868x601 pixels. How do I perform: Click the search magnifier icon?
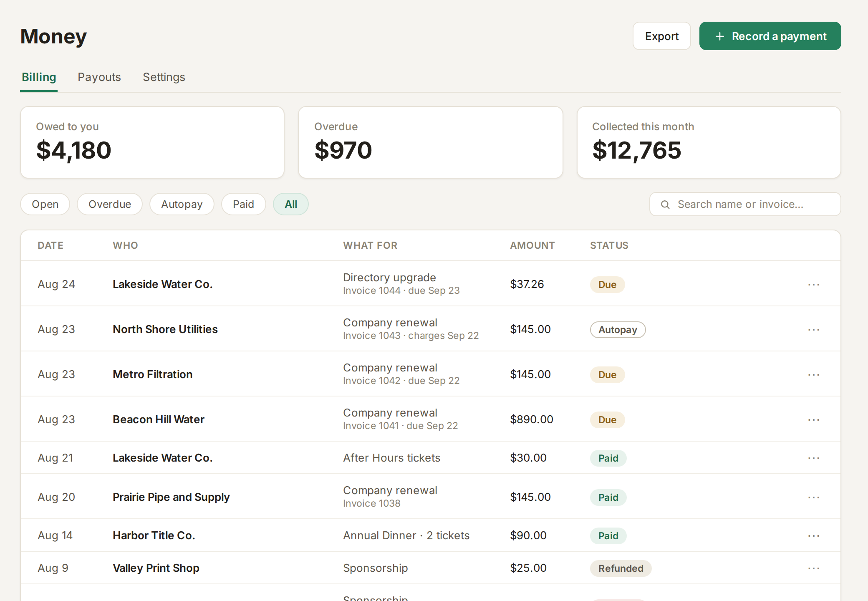(665, 205)
